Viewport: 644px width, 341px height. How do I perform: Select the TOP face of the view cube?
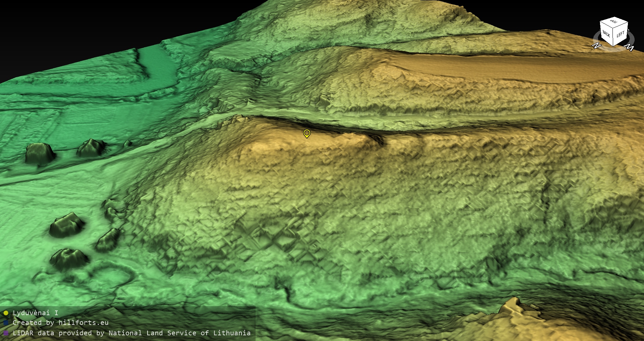tap(614, 22)
